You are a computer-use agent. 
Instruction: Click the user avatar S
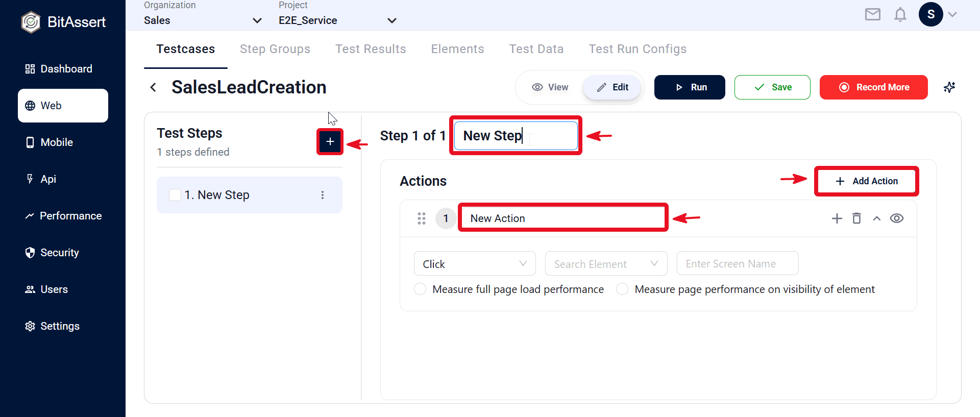[x=931, y=14]
